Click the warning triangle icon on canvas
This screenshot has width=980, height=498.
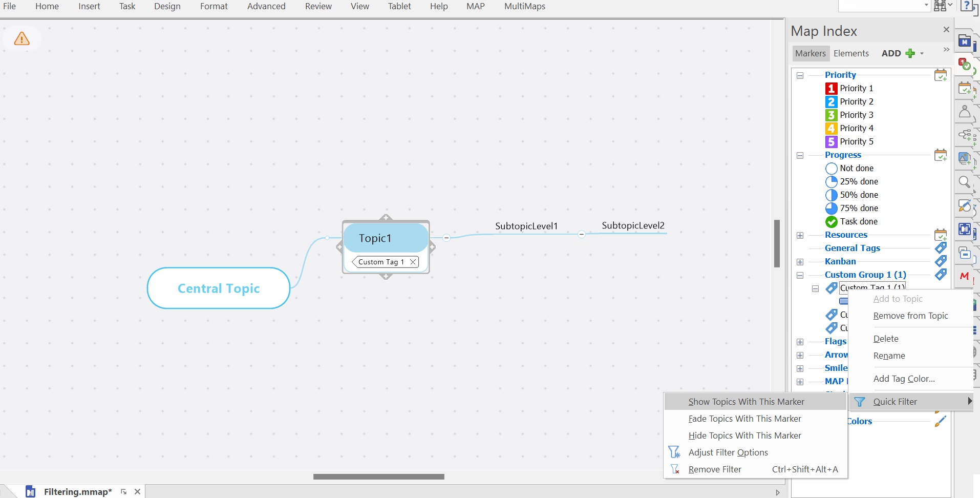click(x=22, y=39)
